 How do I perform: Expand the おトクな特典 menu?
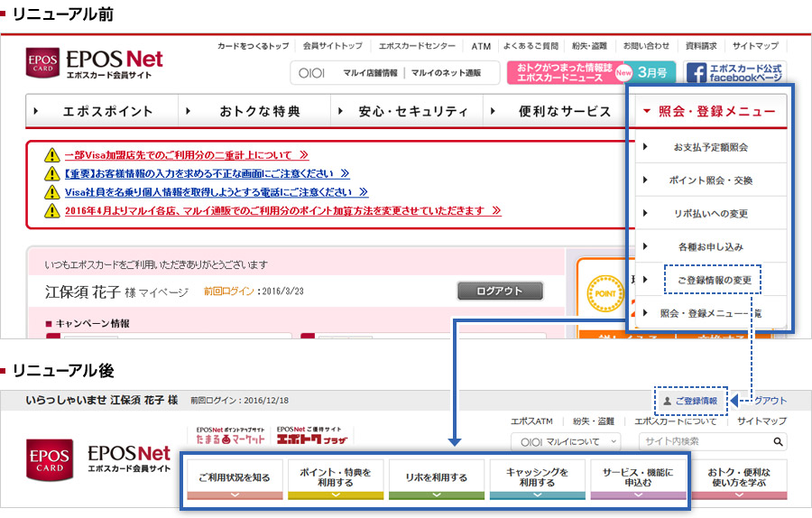coord(254,111)
